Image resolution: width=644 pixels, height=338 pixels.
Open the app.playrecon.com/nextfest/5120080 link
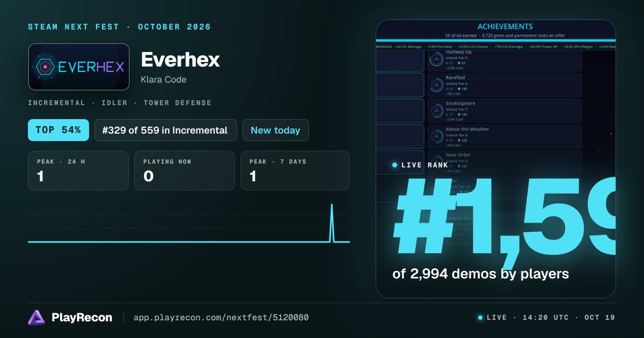(x=221, y=318)
